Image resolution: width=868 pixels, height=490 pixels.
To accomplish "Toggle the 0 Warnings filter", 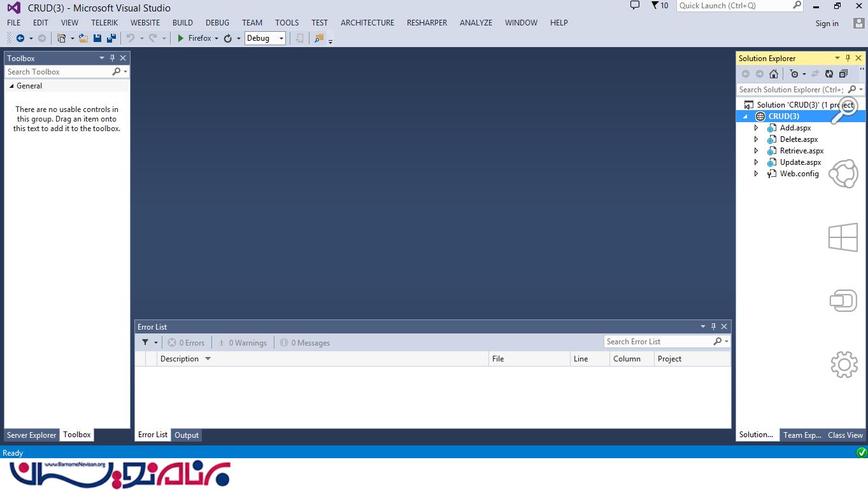I will (x=242, y=343).
